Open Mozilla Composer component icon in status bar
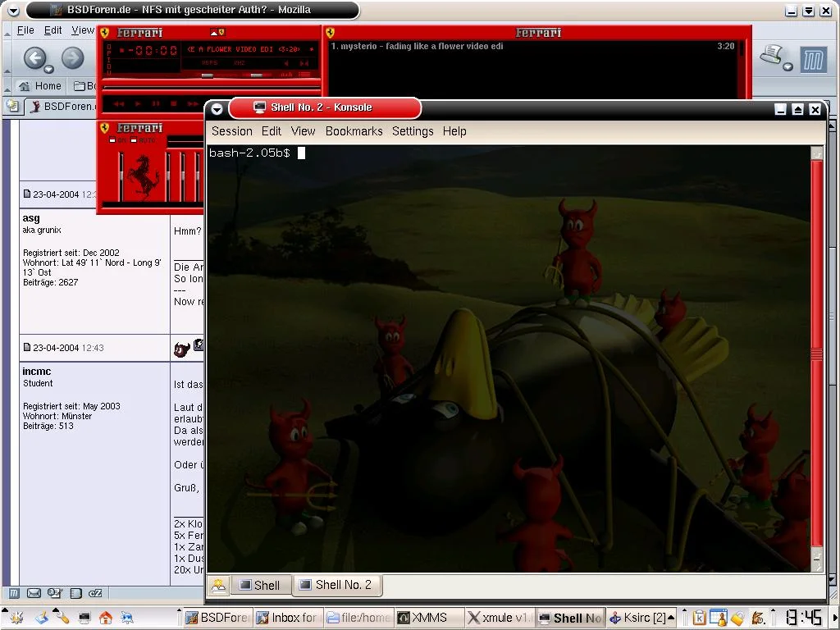 click(x=55, y=593)
